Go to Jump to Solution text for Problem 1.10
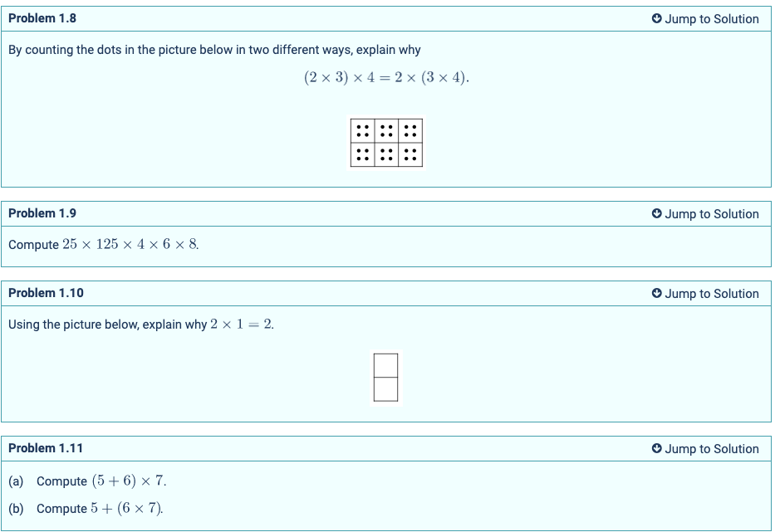775x532 pixels. (712, 294)
